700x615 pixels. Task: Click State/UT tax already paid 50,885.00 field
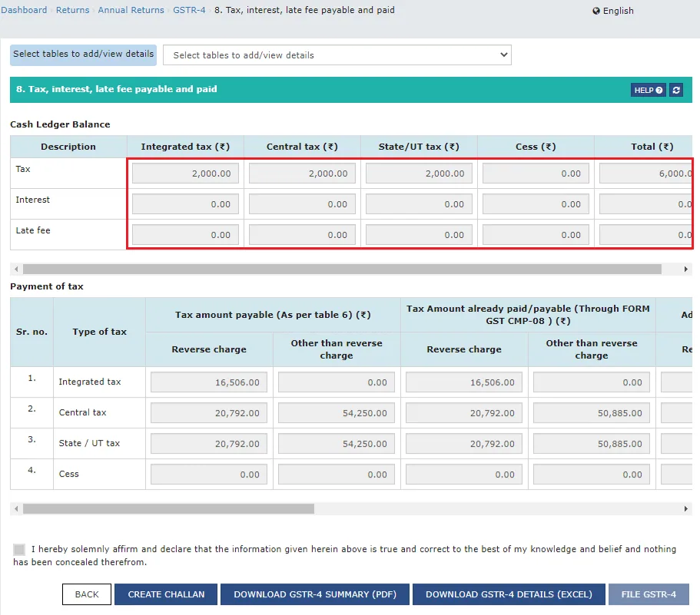point(592,444)
